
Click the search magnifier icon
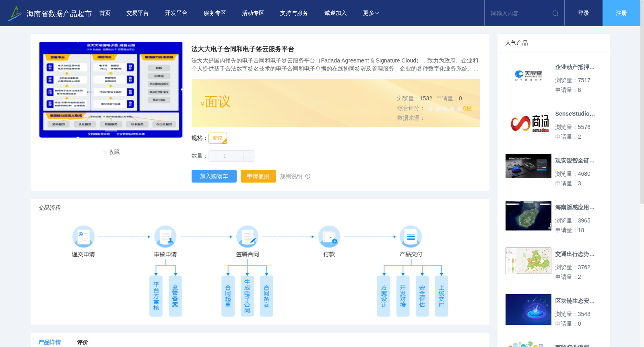coord(555,13)
